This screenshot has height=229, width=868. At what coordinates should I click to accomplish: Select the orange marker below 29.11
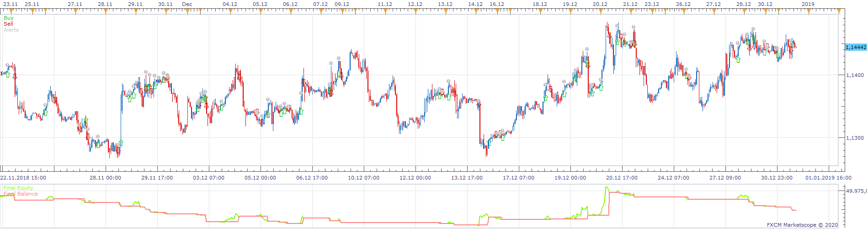point(136,11)
